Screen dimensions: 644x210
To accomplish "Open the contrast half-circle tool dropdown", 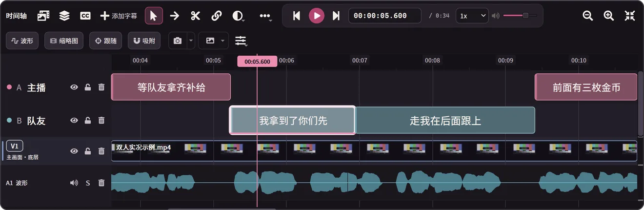I will [239, 16].
